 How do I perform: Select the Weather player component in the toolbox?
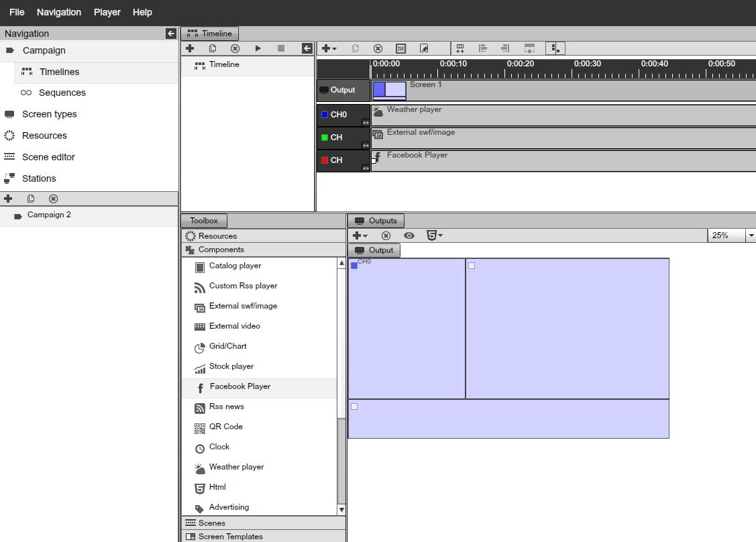236,467
